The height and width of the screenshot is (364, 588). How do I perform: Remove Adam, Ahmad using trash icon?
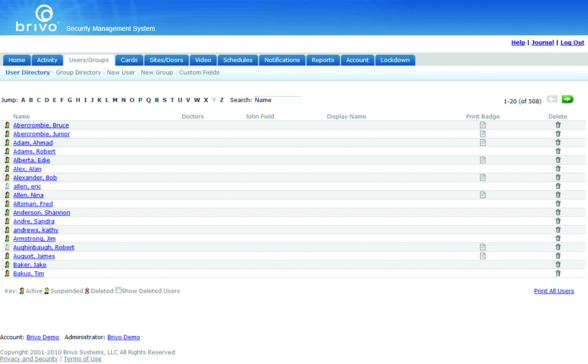558,142
